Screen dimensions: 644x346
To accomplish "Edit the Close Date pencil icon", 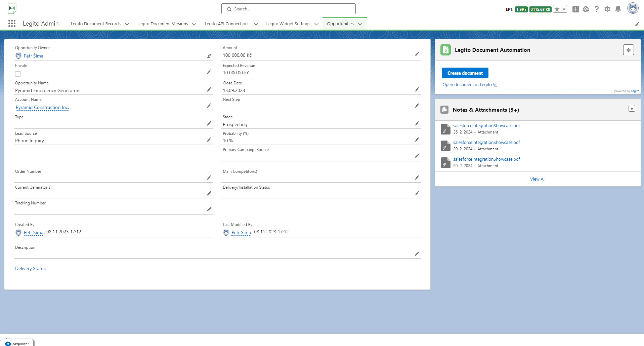I will 417,89.
